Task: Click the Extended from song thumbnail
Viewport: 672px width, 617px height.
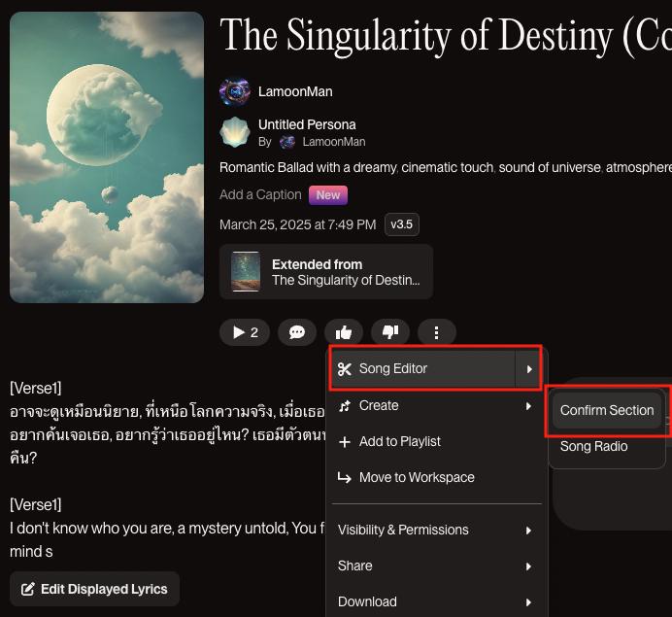Action: (x=246, y=272)
